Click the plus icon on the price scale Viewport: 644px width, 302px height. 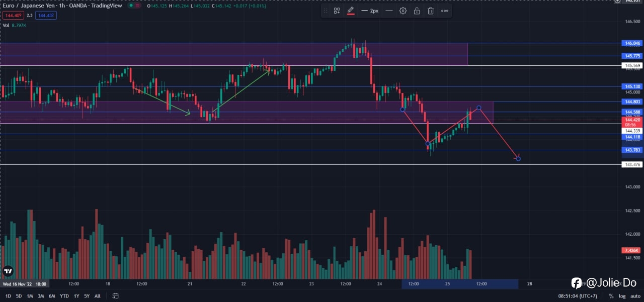click(617, 1)
